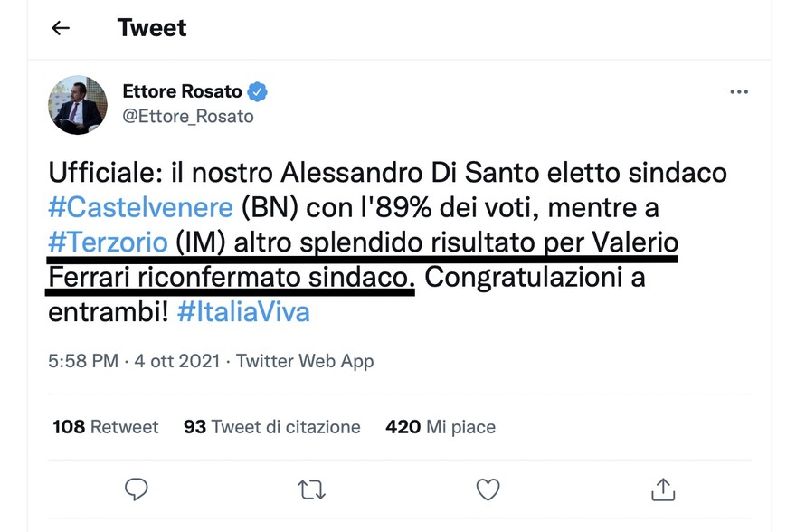
Task: Select the Tweet page title
Action: pos(152,28)
